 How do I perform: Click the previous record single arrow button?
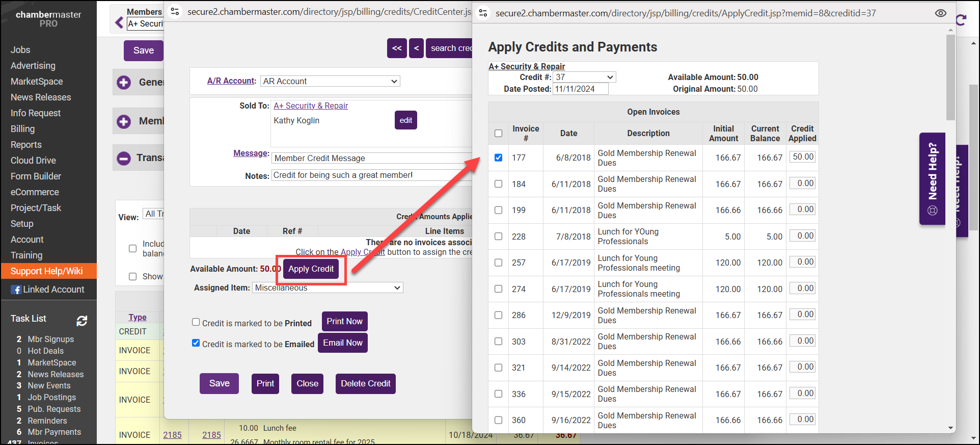coord(416,48)
